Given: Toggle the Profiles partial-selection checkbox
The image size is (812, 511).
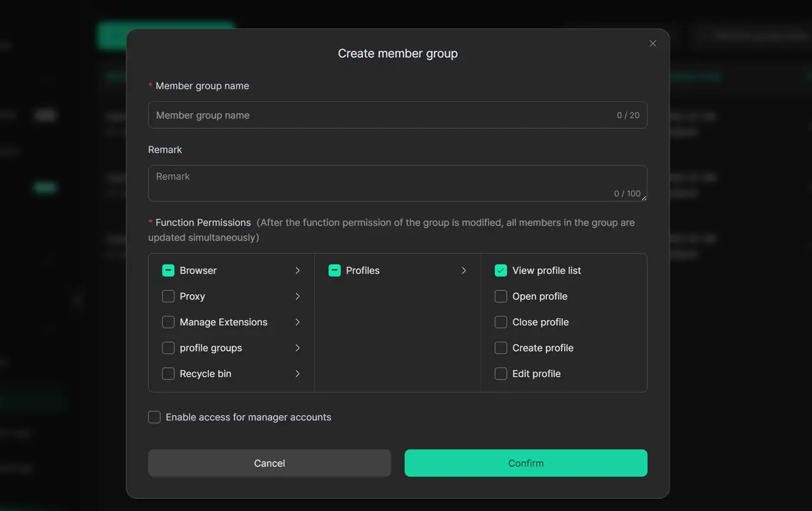Looking at the screenshot, I should click(334, 271).
